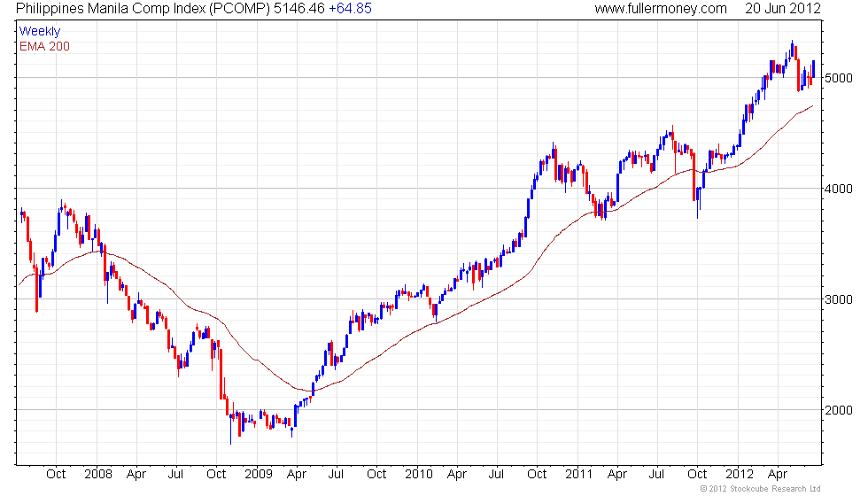Click the 2008 x-axis label
This screenshot has width=868, height=496.
coord(98,475)
